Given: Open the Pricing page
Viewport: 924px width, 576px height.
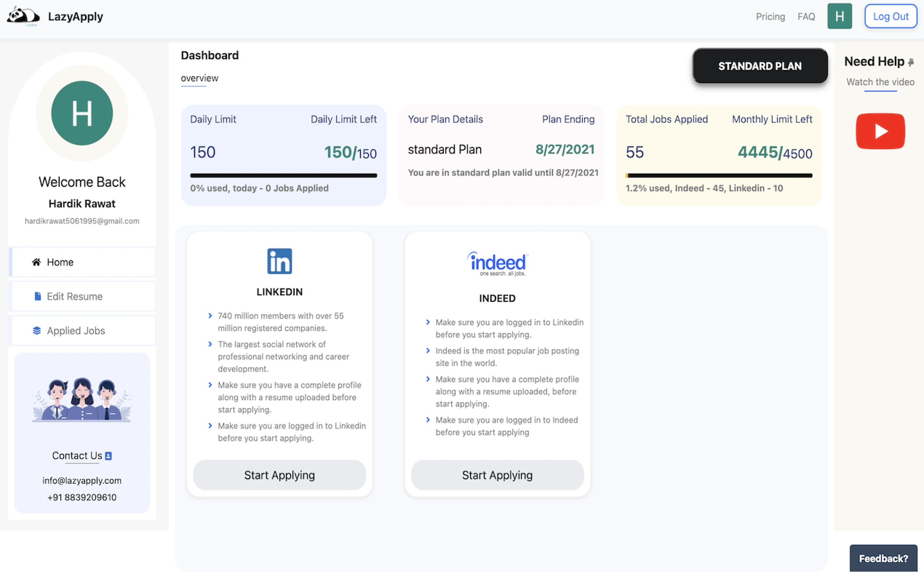Looking at the screenshot, I should [770, 16].
